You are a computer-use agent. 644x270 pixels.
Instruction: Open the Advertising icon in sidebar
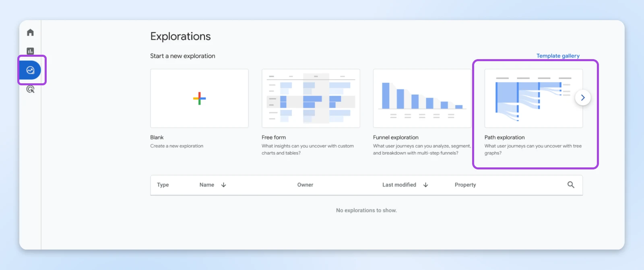(x=30, y=89)
